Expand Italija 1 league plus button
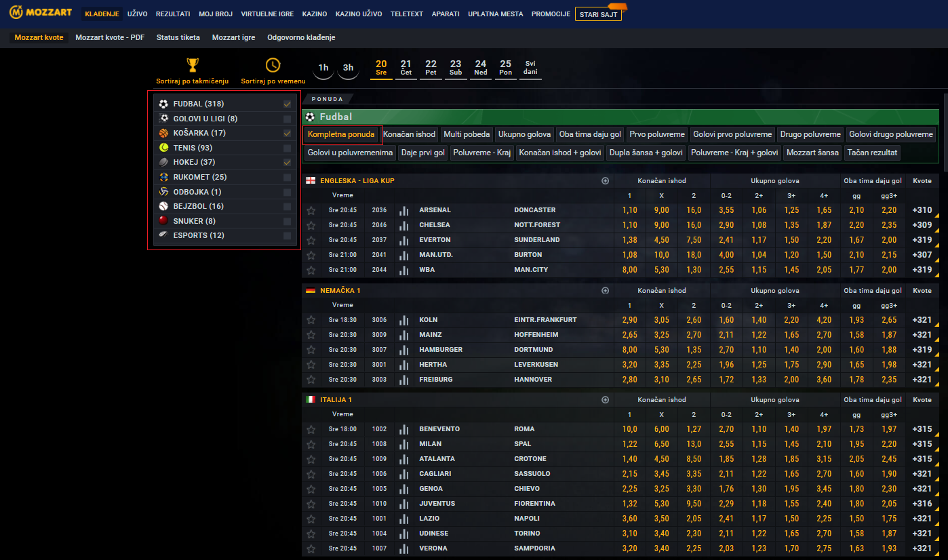 (606, 400)
